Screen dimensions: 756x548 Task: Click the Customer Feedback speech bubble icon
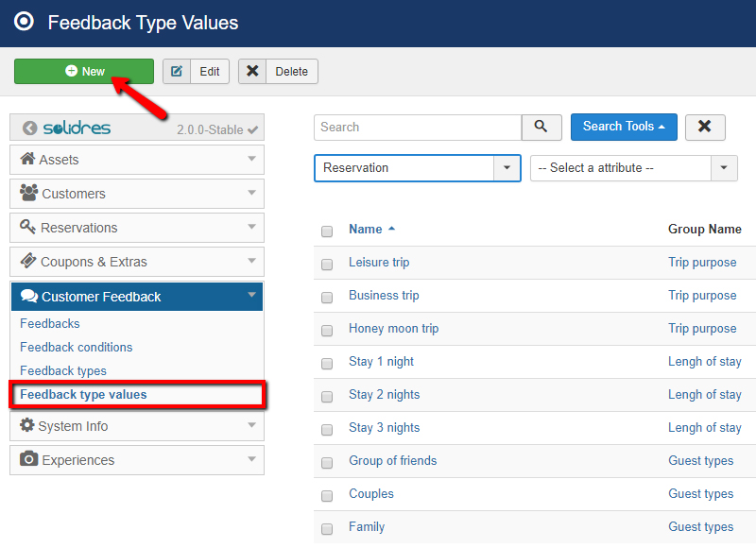(27, 296)
